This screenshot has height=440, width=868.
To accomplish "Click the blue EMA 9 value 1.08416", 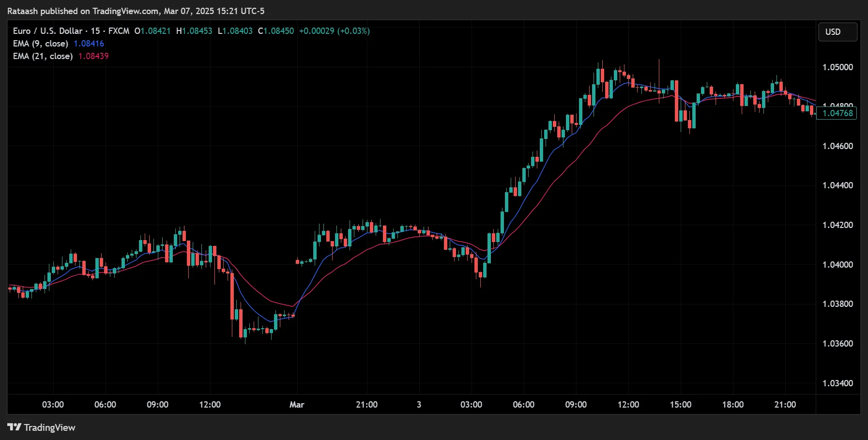I will pos(89,44).
